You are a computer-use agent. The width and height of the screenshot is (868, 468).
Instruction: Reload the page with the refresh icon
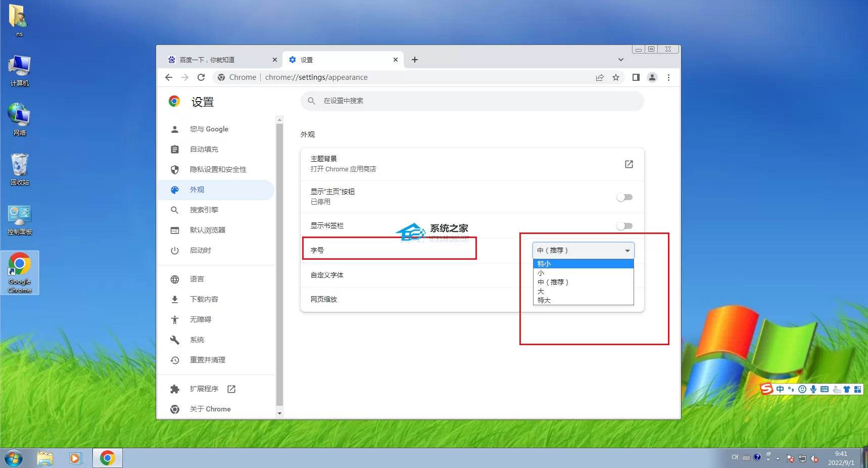click(201, 77)
